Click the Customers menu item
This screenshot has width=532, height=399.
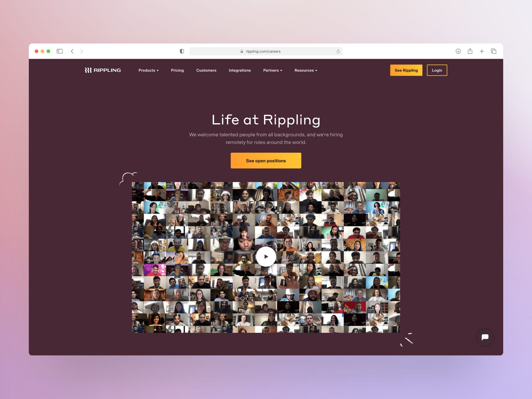(206, 70)
